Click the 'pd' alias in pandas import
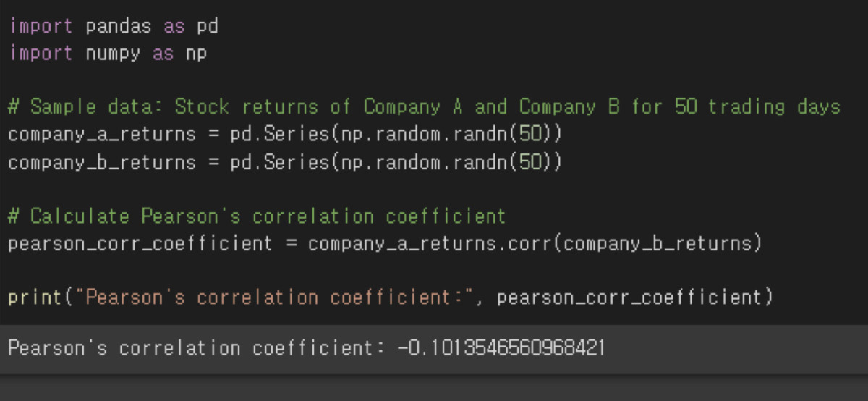Viewport: 868px width, 401px height. tap(208, 27)
